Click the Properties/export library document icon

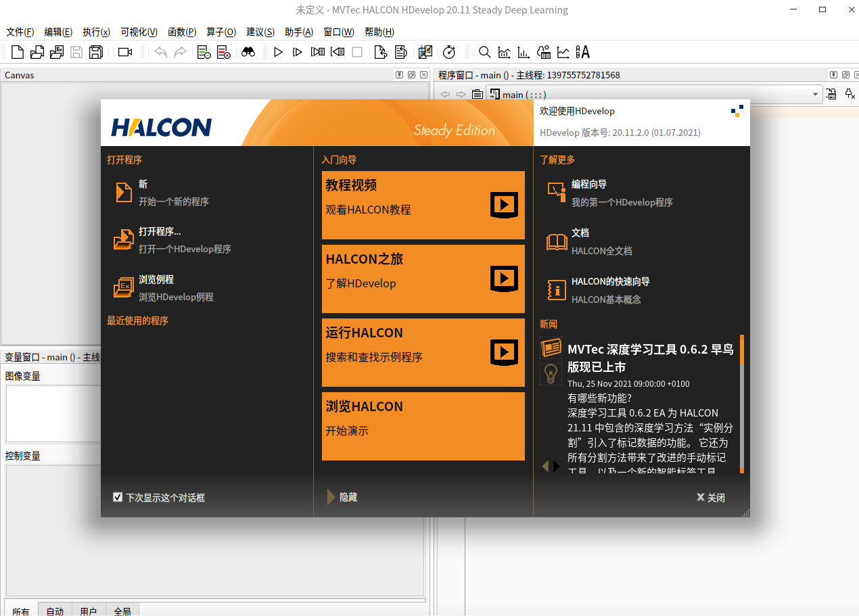click(x=400, y=52)
